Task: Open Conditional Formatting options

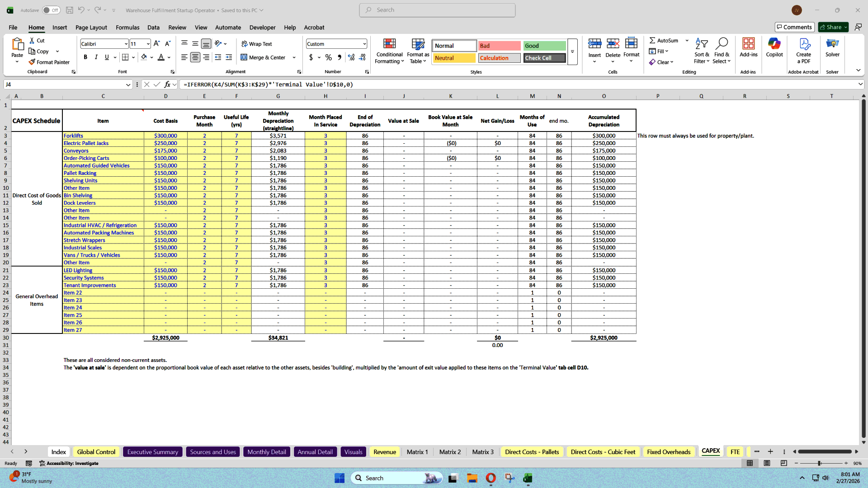Action: coord(389,51)
